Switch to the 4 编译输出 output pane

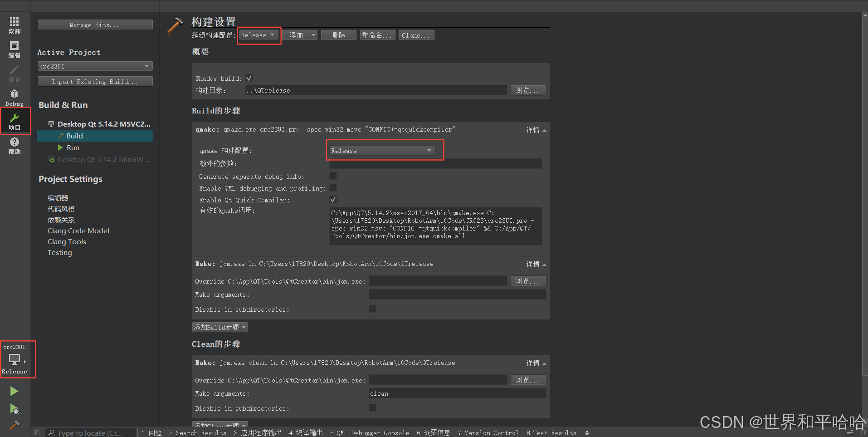pyautogui.click(x=306, y=432)
